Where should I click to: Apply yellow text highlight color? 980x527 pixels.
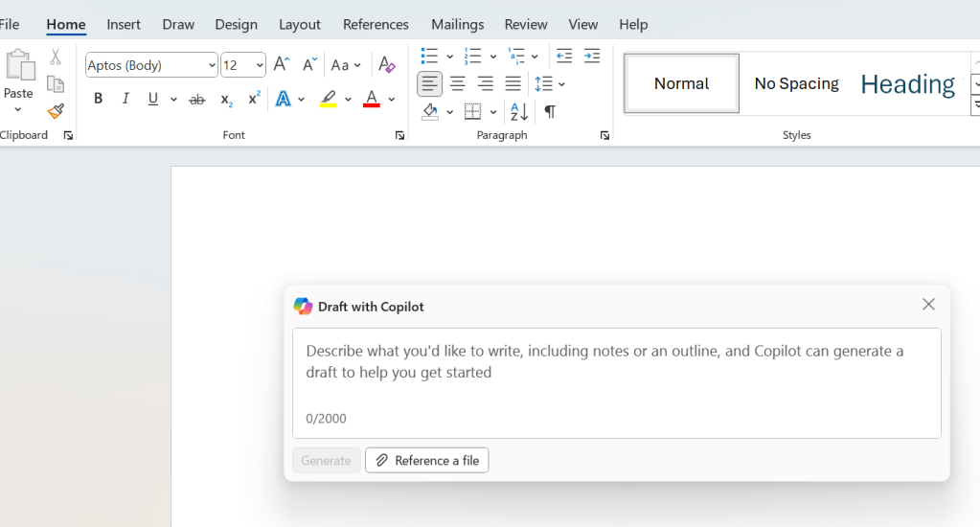[x=329, y=99]
